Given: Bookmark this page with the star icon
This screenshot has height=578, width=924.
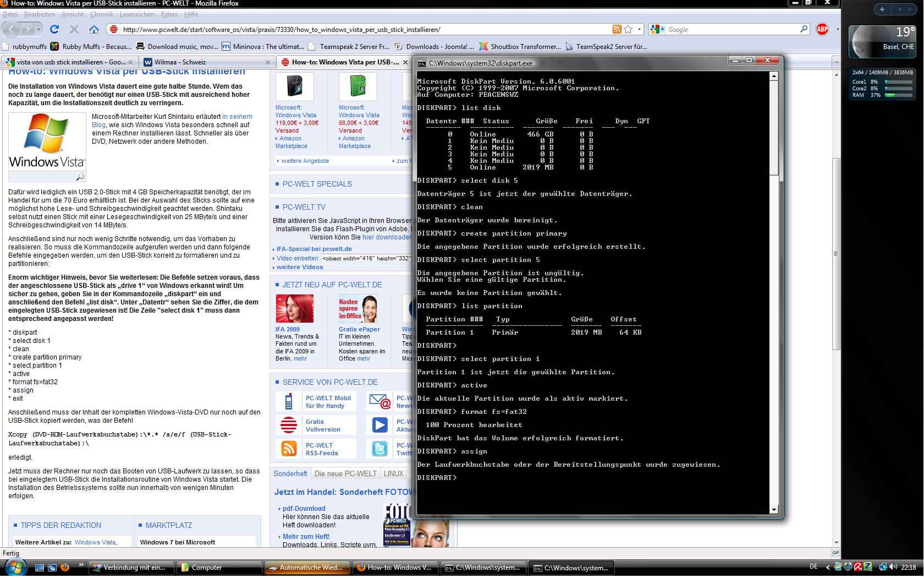Looking at the screenshot, I should pos(628,29).
